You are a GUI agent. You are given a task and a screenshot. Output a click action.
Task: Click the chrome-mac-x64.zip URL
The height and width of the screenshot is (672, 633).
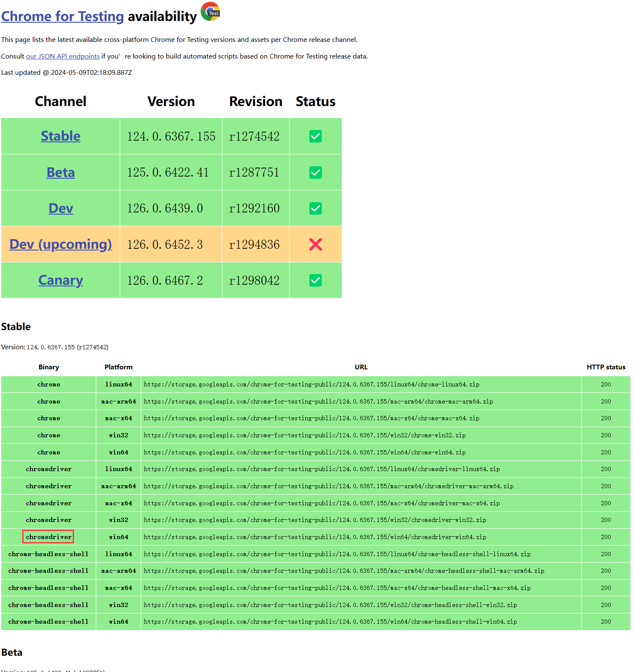[311, 418]
